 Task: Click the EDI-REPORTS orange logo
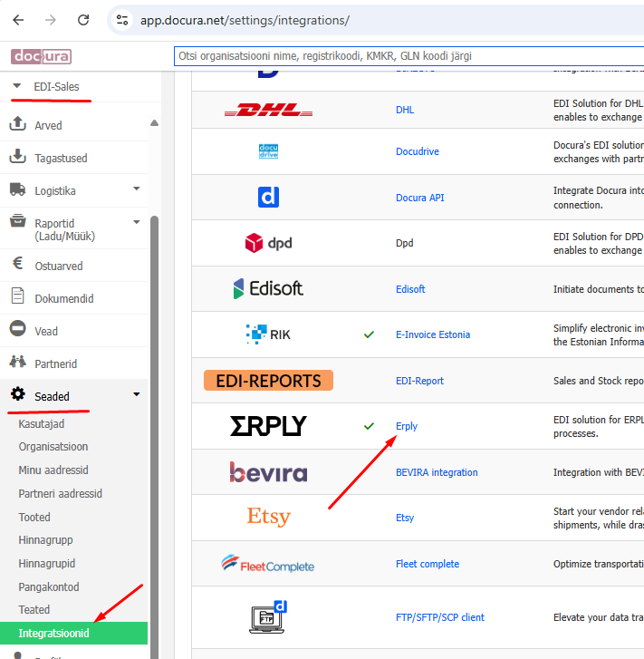point(268,381)
